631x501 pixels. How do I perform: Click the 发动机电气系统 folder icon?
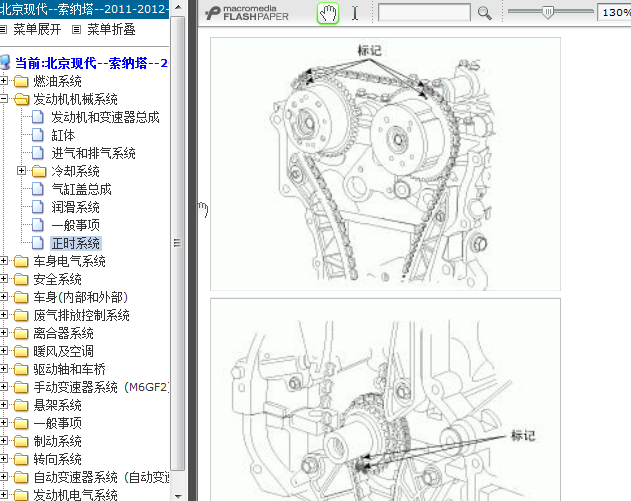tap(21, 495)
